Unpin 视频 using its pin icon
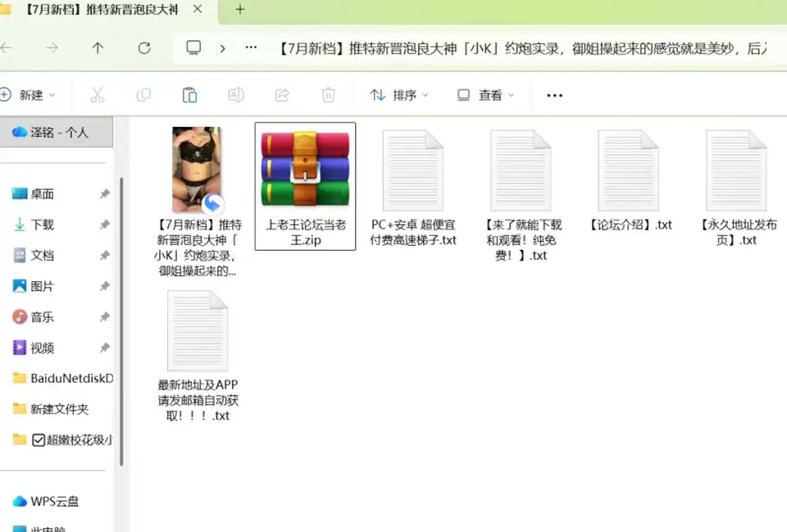787x532 pixels. [x=104, y=348]
